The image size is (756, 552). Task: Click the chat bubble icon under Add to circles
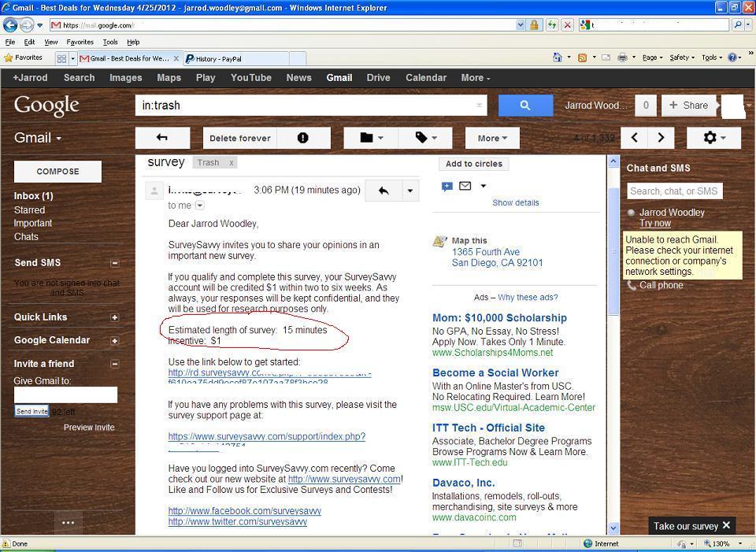(447, 187)
